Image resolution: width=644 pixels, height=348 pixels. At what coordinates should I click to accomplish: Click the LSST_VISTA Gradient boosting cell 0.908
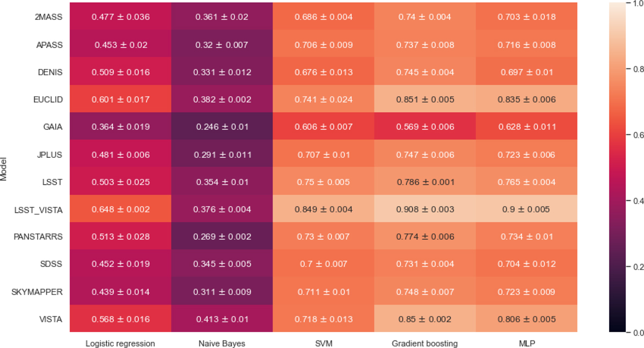pyautogui.click(x=425, y=209)
